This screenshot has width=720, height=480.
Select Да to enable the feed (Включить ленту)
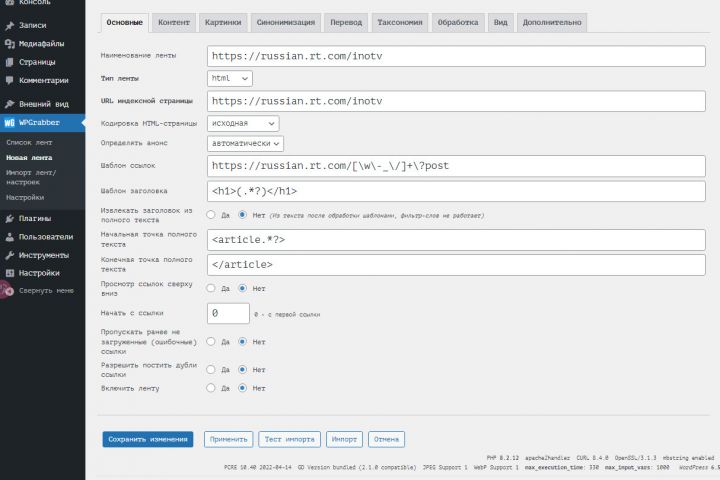click(x=211, y=388)
